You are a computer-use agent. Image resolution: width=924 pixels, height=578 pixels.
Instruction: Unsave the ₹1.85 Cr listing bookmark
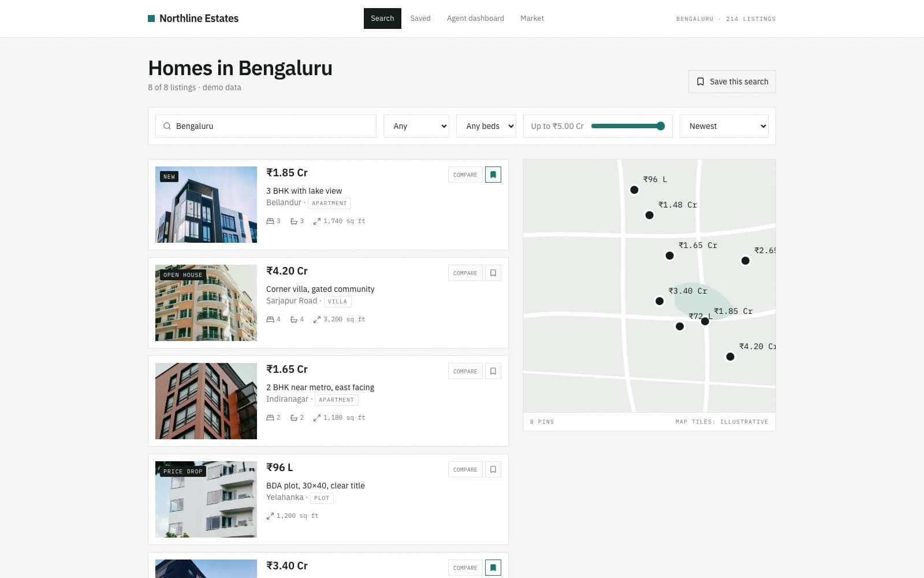493,175
